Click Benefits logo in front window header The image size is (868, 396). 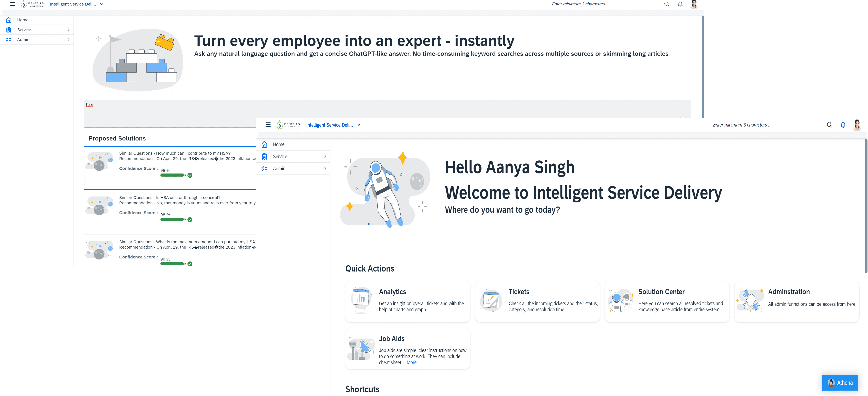[288, 125]
